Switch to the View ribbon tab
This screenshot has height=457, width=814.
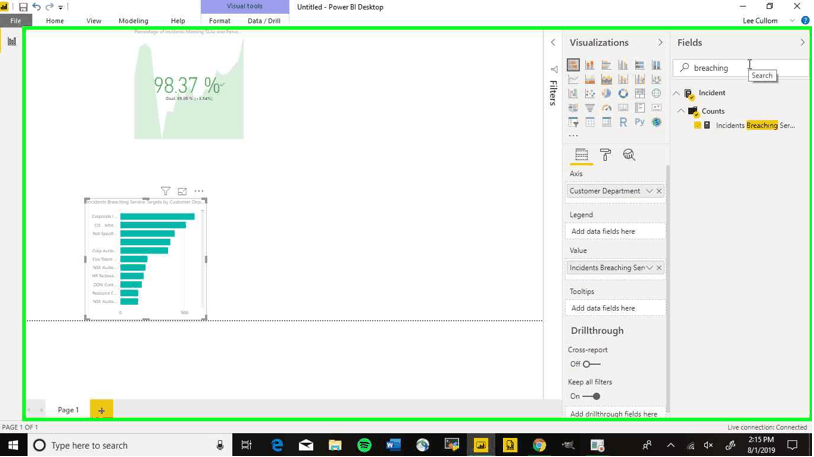(x=93, y=21)
